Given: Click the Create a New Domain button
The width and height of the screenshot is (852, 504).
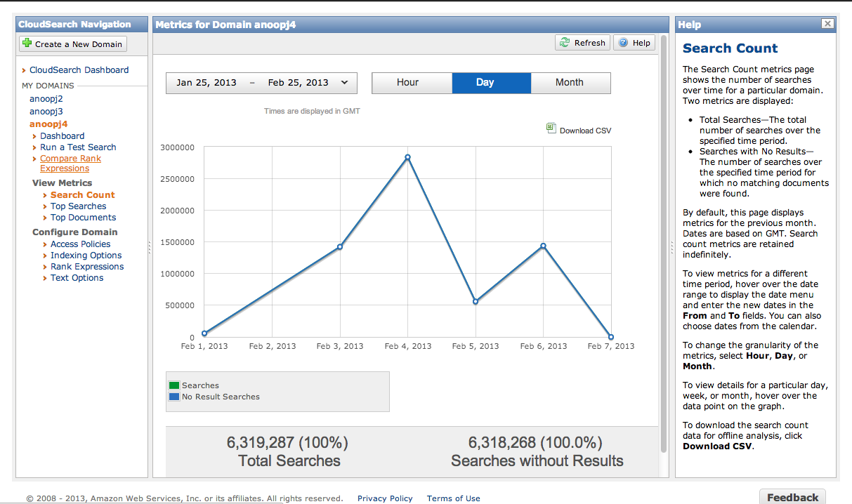Looking at the screenshot, I should point(73,44).
